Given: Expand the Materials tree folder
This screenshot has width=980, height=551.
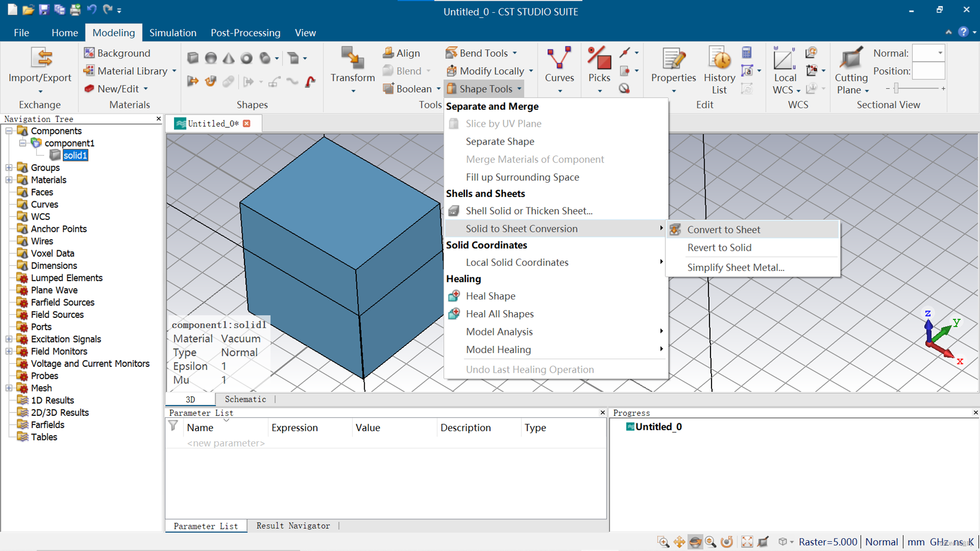Looking at the screenshot, I should (9, 180).
